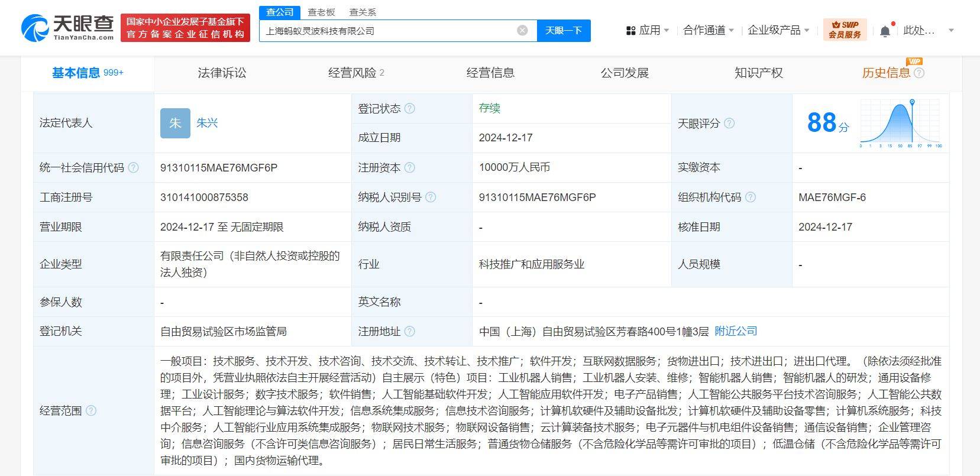Select the 查老板 search tab
This screenshot has height=476, width=980.
pyautogui.click(x=322, y=12)
